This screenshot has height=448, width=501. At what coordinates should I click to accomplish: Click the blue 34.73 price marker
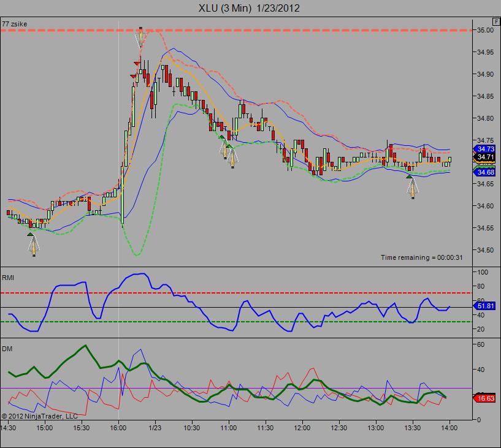click(484, 149)
